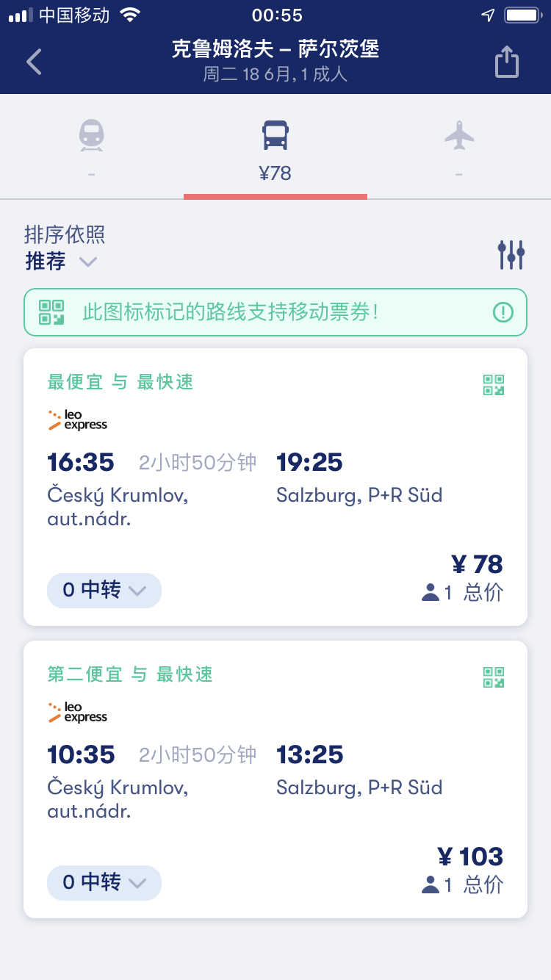Screen dimensions: 551x980
Task: Expand the 推荐 sort dropdown
Action: point(62,261)
